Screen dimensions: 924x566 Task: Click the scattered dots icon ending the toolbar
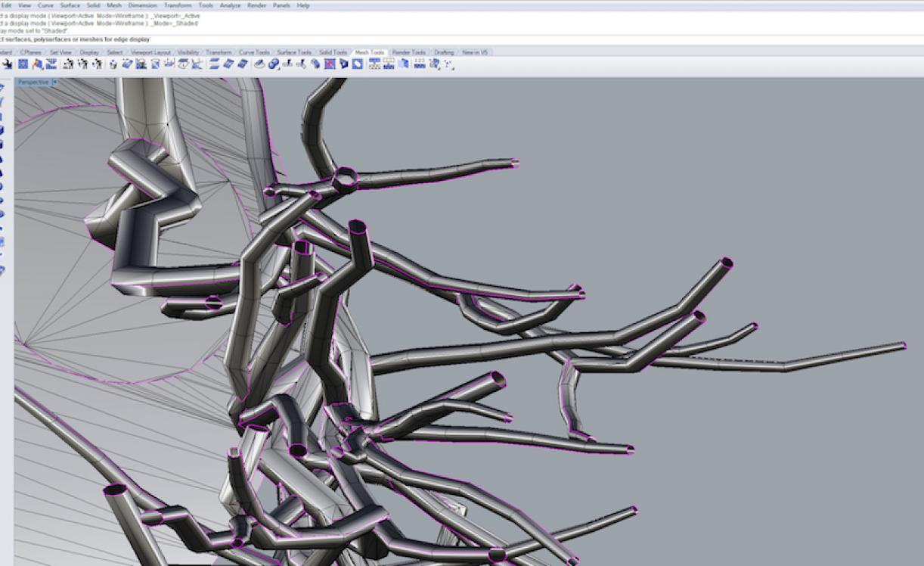coord(448,64)
